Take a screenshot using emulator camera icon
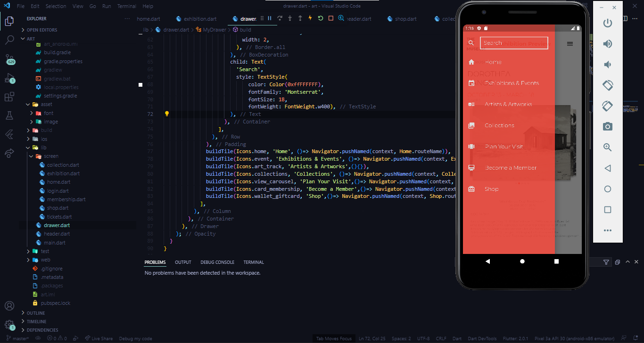This screenshot has width=644, height=343. 608,126
